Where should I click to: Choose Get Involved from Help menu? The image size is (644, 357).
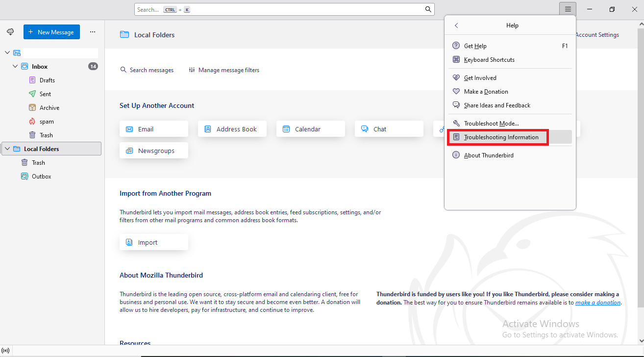coord(510,78)
